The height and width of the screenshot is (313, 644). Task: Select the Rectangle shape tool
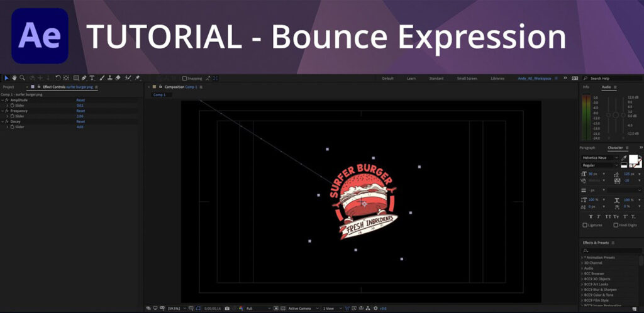[x=76, y=78]
